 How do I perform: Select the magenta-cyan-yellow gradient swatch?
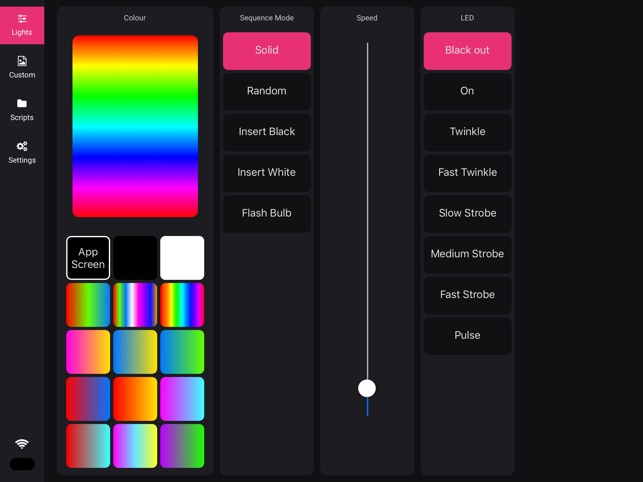(x=135, y=446)
